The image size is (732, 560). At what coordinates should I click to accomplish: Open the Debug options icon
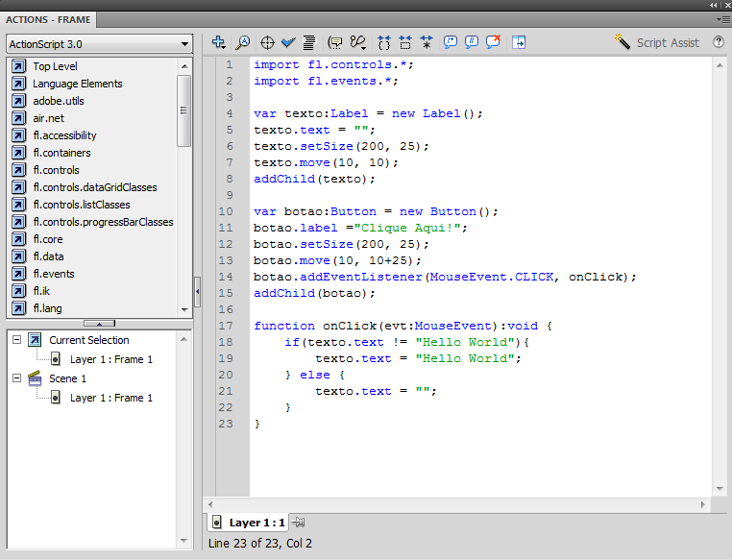[358, 42]
